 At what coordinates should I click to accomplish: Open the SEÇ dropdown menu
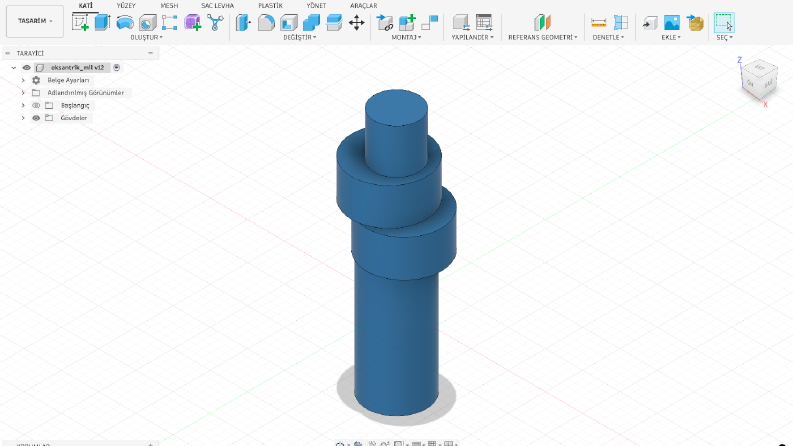(x=724, y=37)
